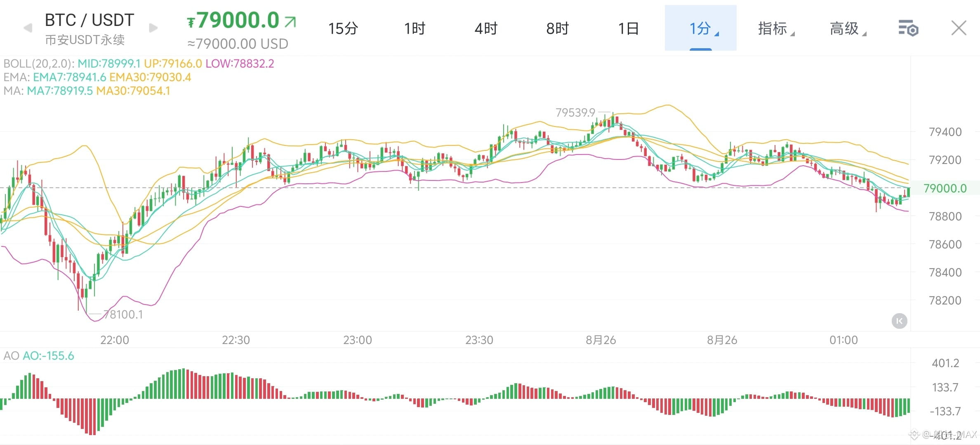Click the MA7:78919.5 value
The image size is (980, 445).
60,91
